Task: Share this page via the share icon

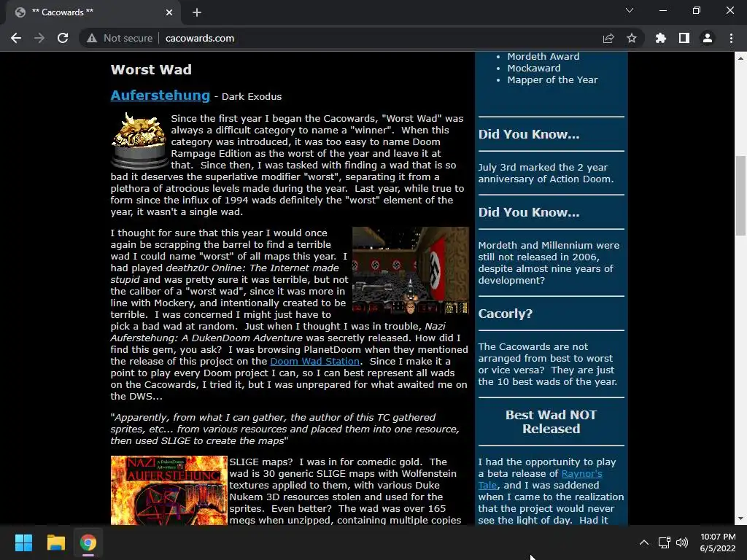Action: (x=608, y=38)
